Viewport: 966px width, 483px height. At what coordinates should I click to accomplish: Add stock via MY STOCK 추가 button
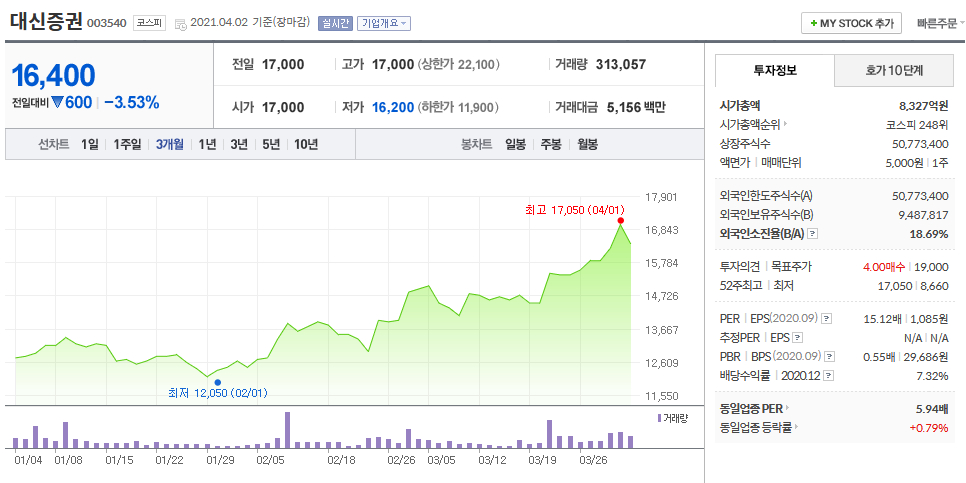point(851,23)
